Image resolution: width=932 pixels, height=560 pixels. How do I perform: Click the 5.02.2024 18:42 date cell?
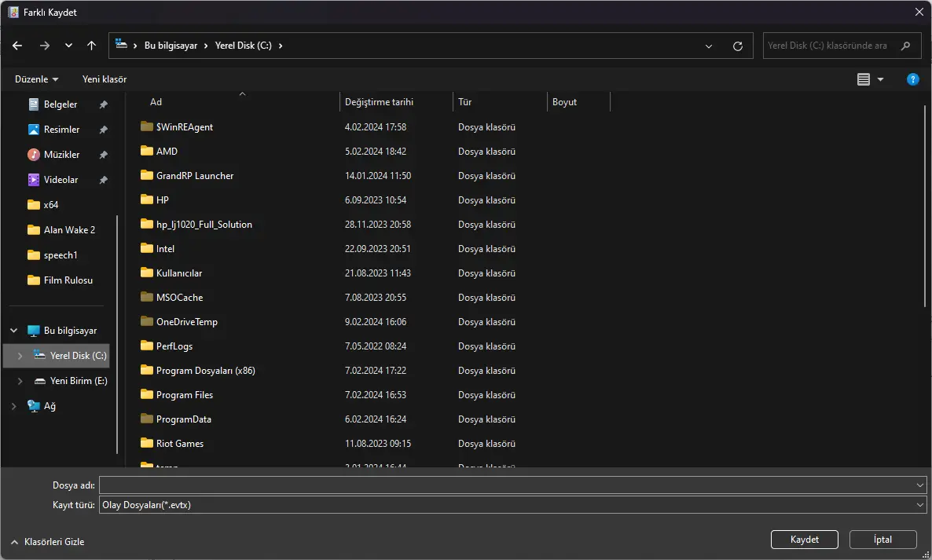376,152
